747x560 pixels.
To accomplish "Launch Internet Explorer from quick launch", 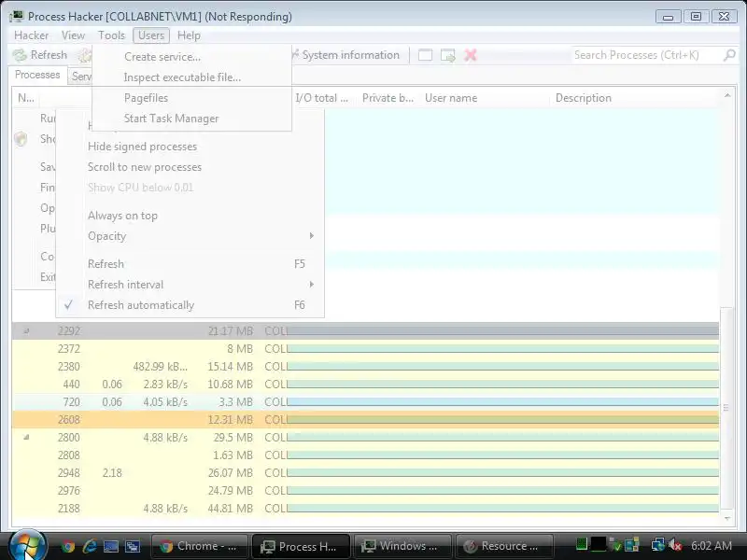I will pyautogui.click(x=90, y=546).
